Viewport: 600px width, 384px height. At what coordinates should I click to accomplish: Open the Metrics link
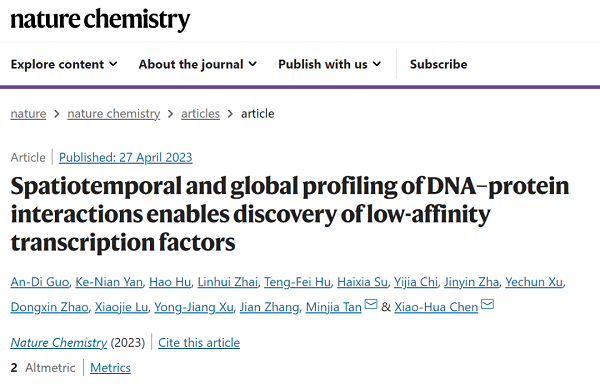click(110, 368)
